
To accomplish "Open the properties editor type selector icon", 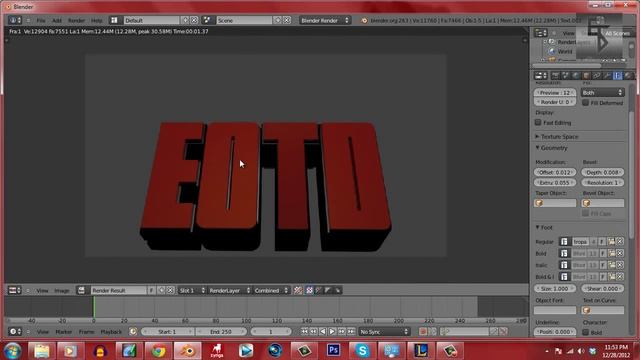I will pyautogui.click(x=540, y=76).
